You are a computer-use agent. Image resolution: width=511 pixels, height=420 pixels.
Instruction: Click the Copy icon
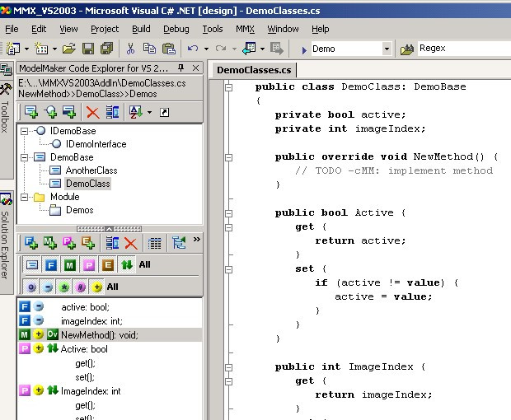[x=149, y=49]
